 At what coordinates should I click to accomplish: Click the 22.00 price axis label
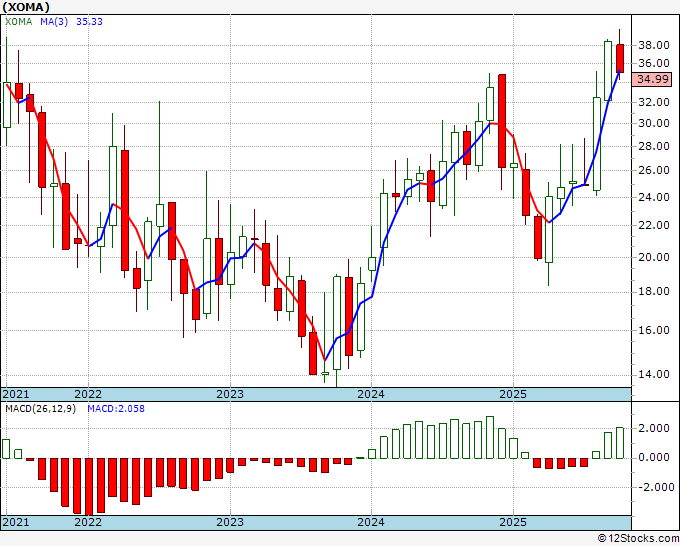(x=654, y=225)
